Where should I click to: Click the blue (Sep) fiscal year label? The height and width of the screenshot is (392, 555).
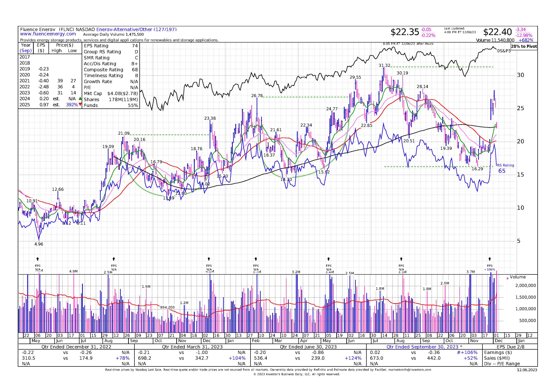point(26,51)
